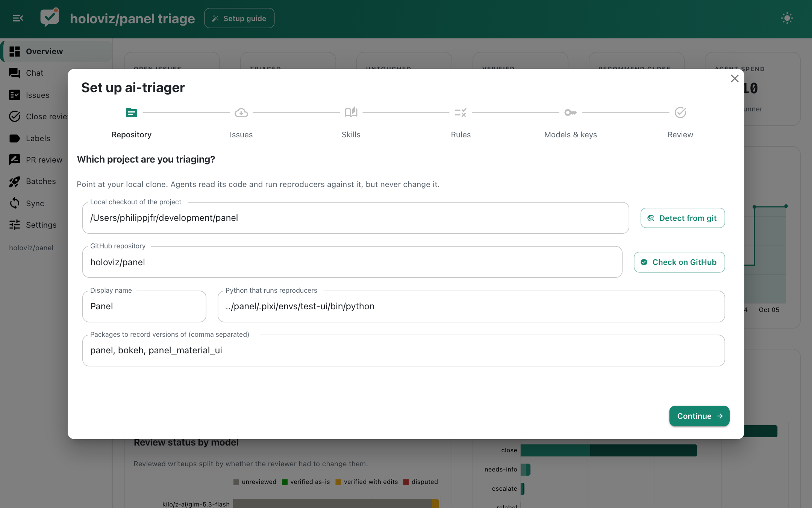Screen dimensions: 812x508
Task: Jump to the Review step checkmark icon
Action: point(680,112)
